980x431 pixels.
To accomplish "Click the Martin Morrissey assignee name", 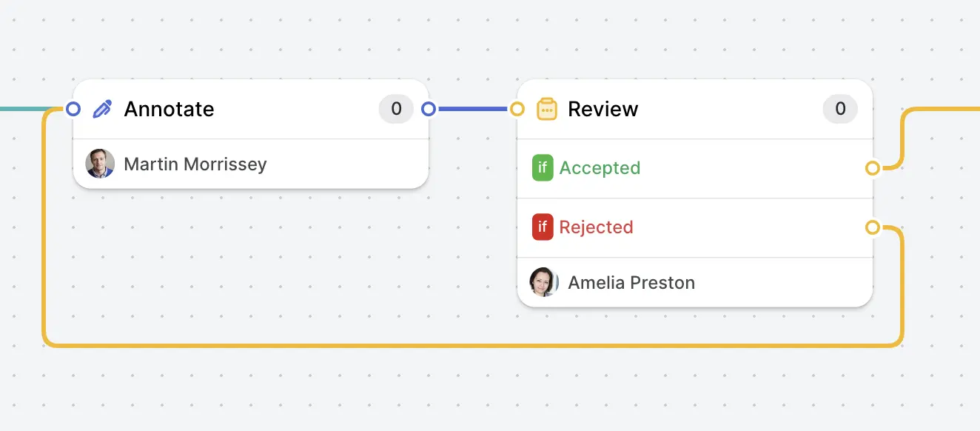I will (x=195, y=164).
